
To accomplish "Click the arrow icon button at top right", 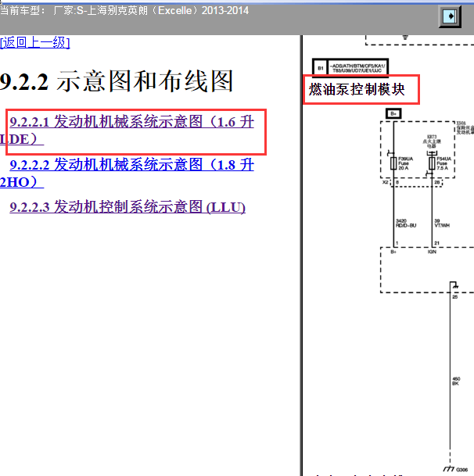I will click(x=450, y=16).
